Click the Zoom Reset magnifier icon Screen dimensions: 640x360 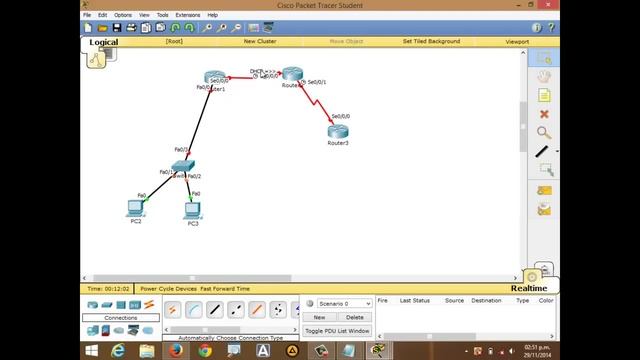[222, 28]
